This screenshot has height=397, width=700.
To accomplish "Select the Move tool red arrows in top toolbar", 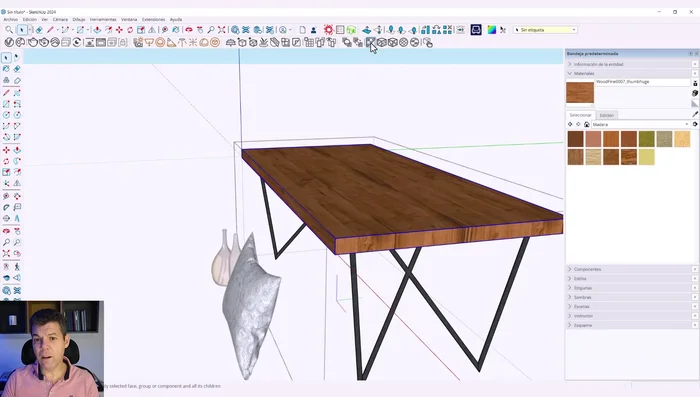I will click(119, 30).
